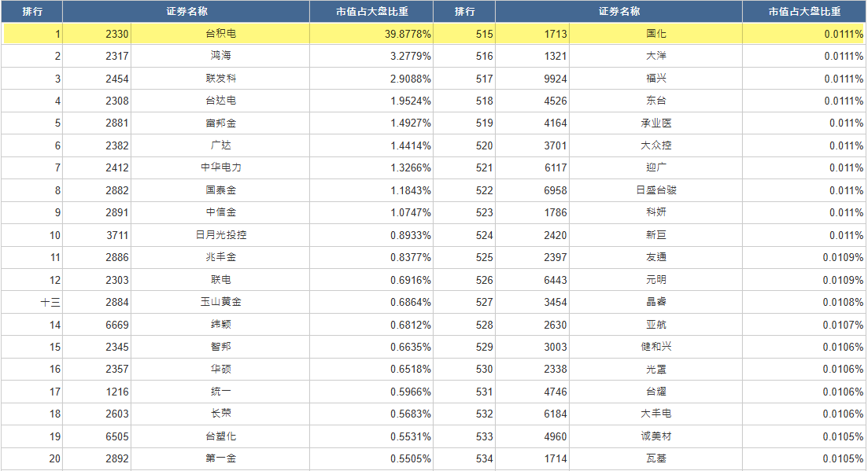Click the 39.8778% weight value
This screenshot has height=471, width=868.
[408, 35]
